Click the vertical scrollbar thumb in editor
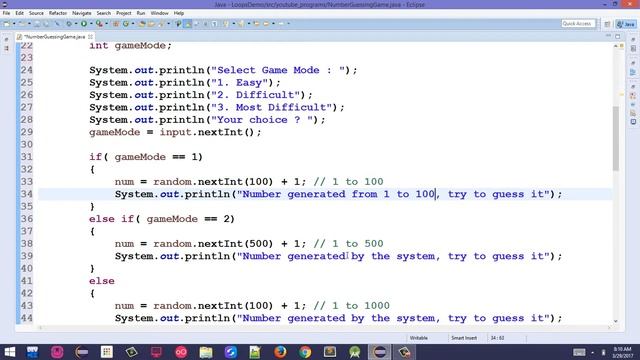Image resolution: width=640 pixels, height=360 pixels. [x=616, y=138]
